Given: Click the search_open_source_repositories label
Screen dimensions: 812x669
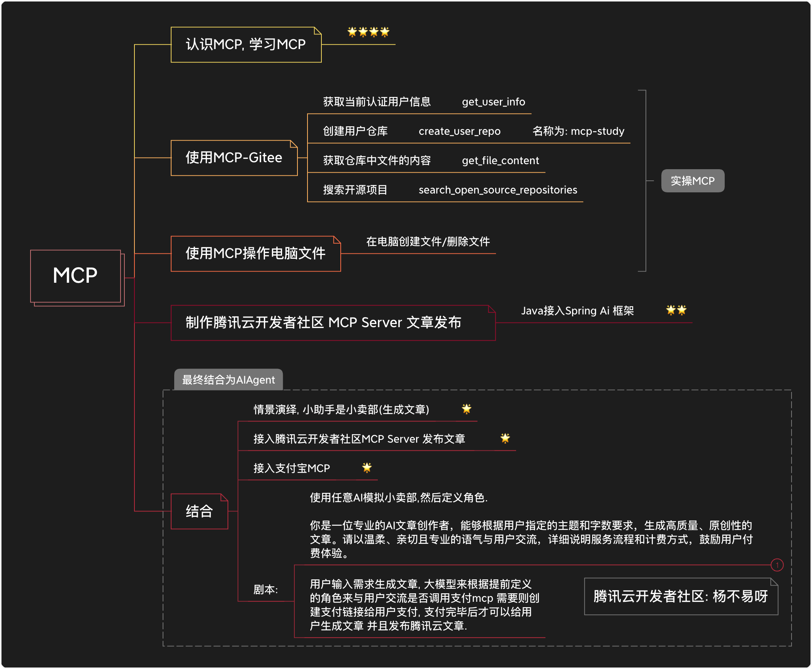Looking at the screenshot, I should [498, 190].
